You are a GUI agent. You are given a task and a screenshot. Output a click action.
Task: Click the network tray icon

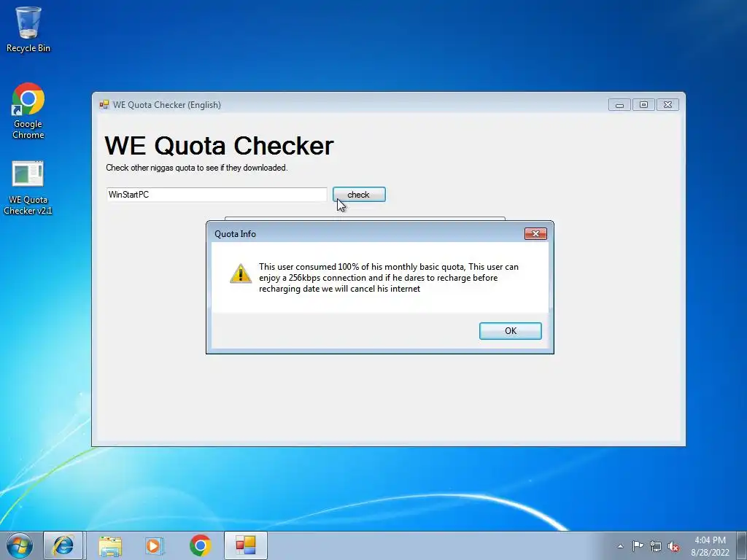(656, 546)
